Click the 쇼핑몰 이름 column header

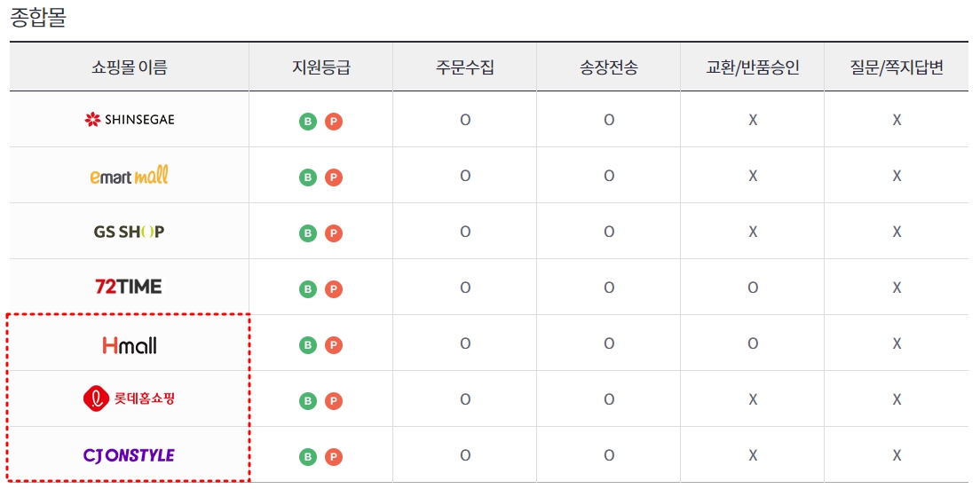pyautogui.click(x=130, y=67)
